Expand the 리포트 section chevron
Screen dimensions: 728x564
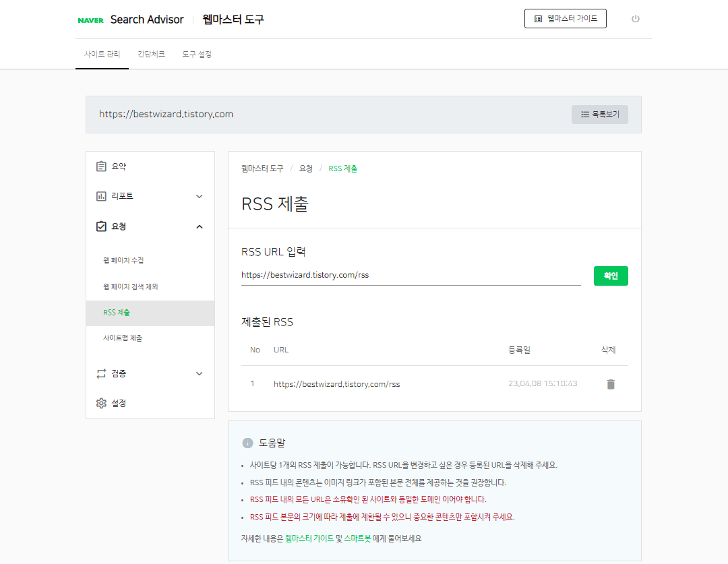click(x=199, y=195)
